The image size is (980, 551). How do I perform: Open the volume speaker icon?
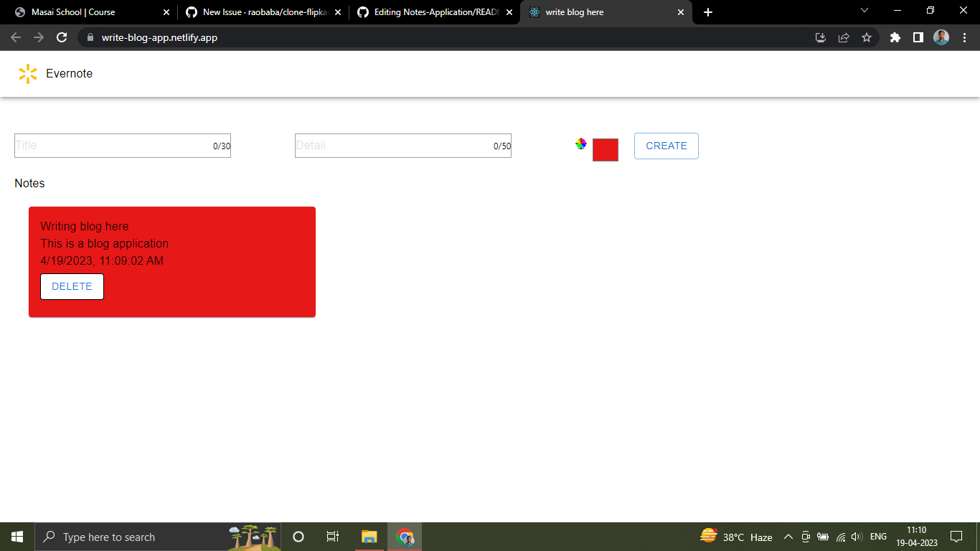[857, 537]
